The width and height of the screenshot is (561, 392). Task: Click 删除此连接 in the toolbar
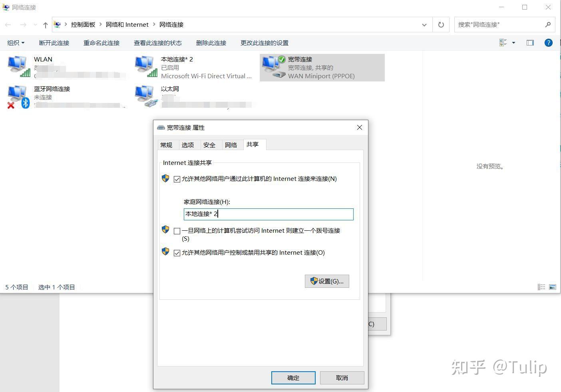[211, 43]
